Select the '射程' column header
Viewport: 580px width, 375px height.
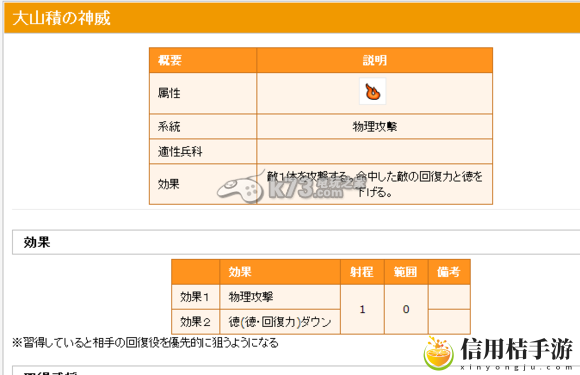click(362, 272)
